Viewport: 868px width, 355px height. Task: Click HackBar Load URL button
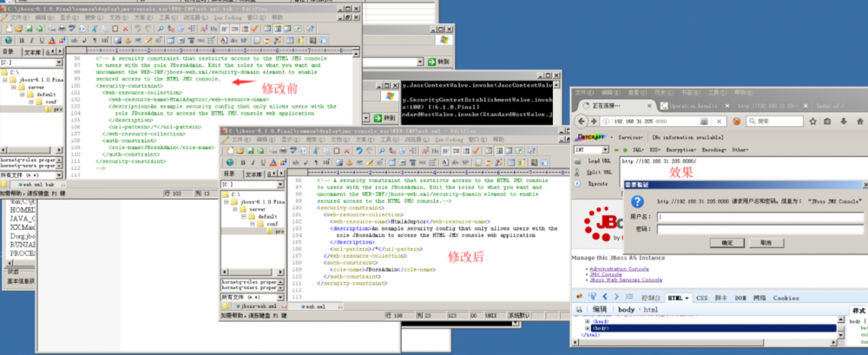[599, 161]
